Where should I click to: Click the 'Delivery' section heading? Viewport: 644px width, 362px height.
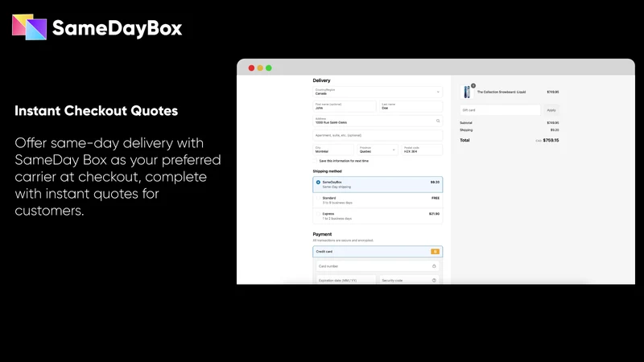[x=321, y=80]
